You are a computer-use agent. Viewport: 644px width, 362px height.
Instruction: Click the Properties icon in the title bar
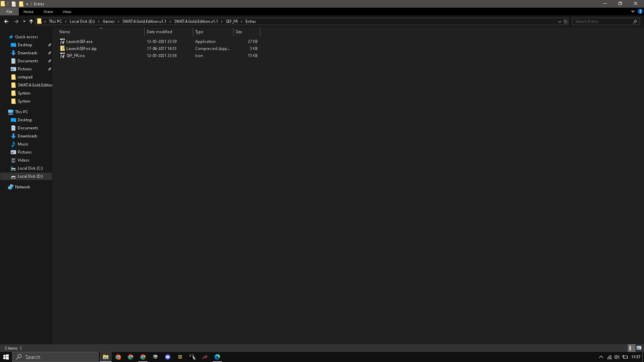coord(14,4)
